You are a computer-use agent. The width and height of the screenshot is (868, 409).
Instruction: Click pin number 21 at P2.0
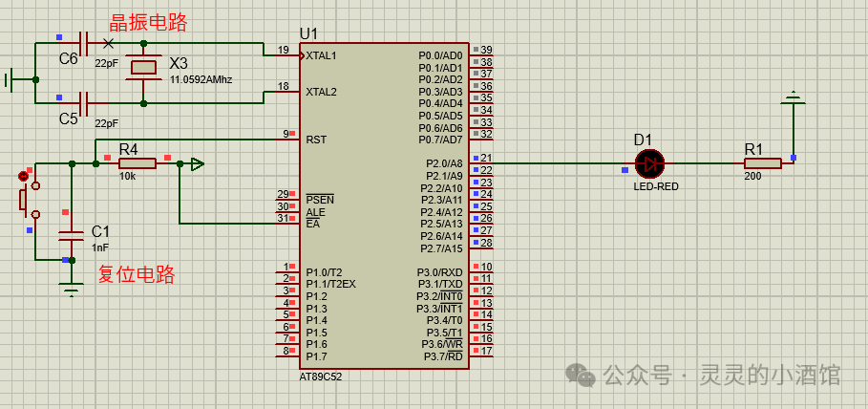(x=487, y=159)
